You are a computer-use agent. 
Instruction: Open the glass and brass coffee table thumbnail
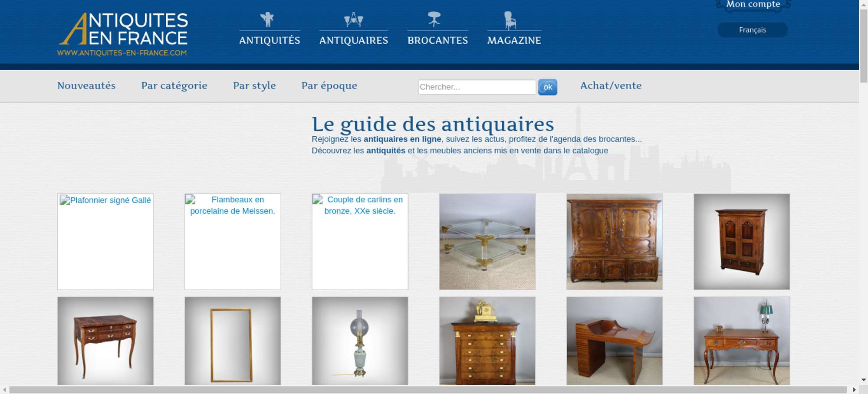(487, 241)
